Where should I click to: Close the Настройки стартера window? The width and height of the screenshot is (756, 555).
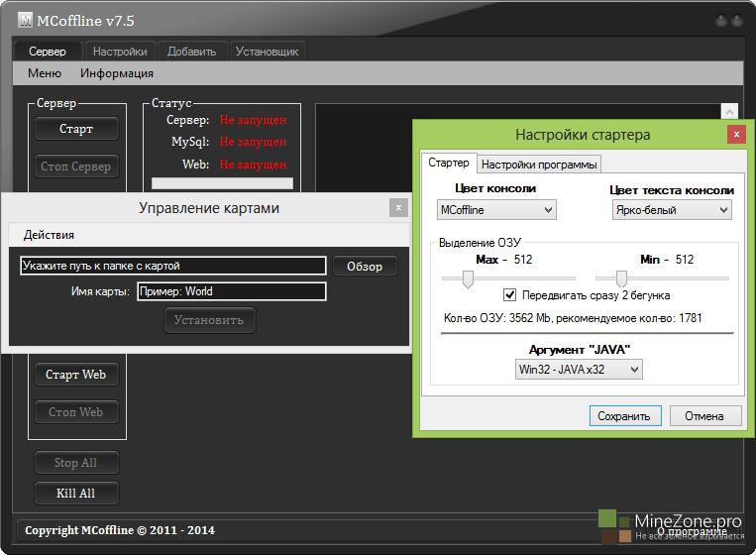click(734, 134)
